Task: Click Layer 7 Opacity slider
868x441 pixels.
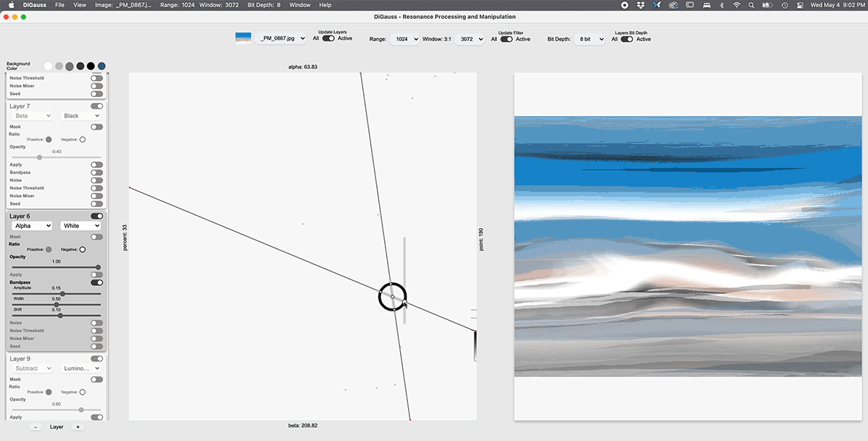Action: click(56, 157)
